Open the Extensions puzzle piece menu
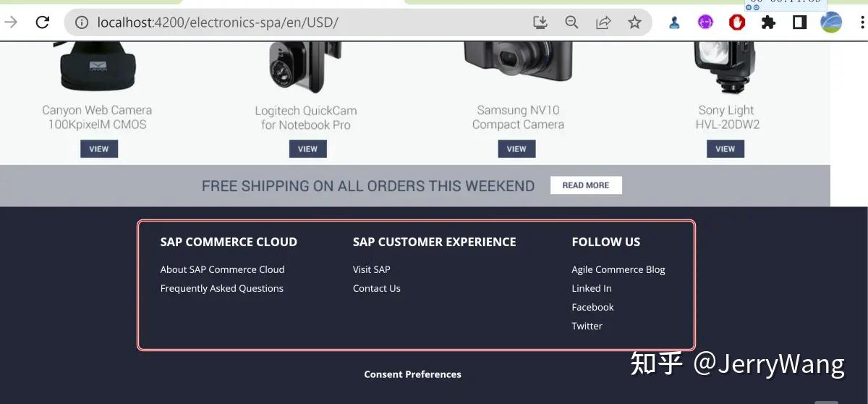868x404 pixels. tap(768, 22)
